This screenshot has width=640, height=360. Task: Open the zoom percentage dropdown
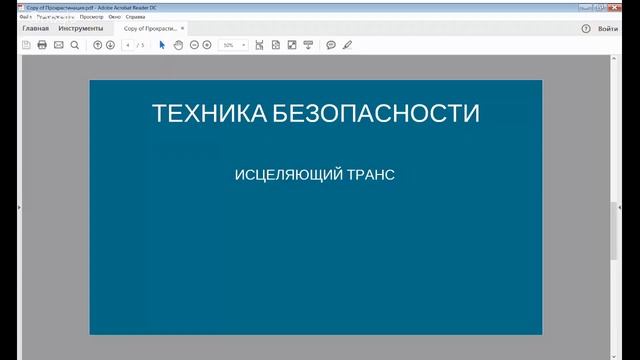coord(244,45)
